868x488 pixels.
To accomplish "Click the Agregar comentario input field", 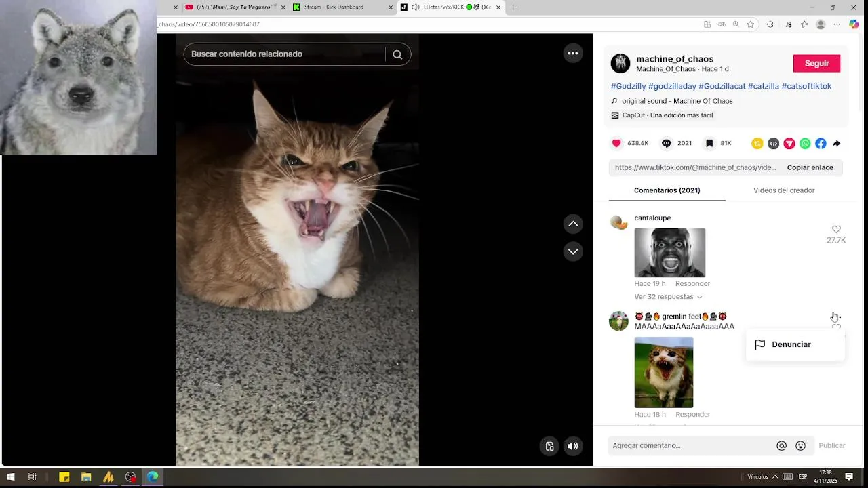I will point(691,445).
